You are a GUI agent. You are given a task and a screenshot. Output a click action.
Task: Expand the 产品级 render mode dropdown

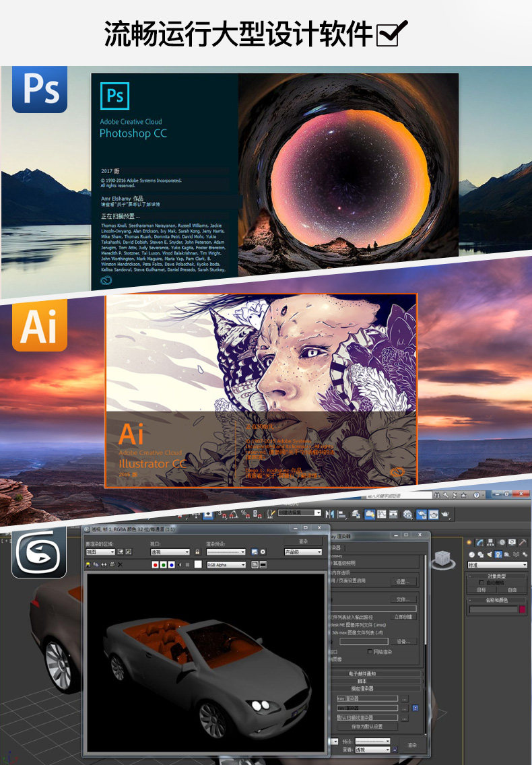[303, 552]
